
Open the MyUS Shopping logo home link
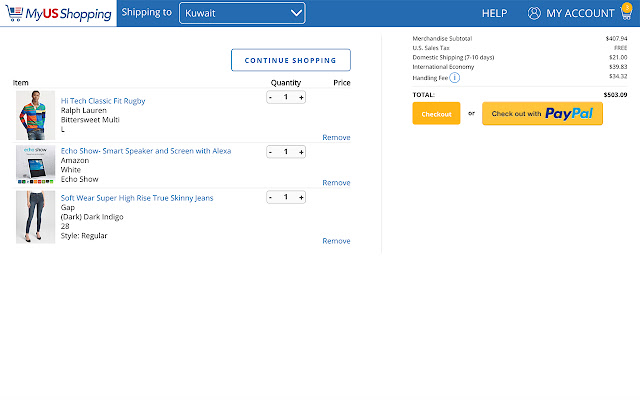tap(58, 13)
